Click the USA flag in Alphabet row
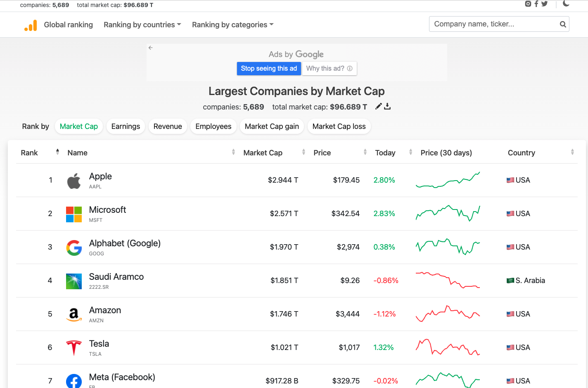The height and width of the screenshot is (388, 588). click(510, 247)
